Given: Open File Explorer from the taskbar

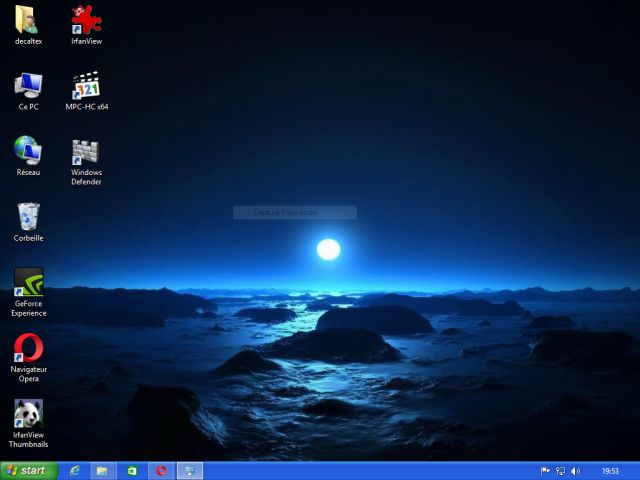Looking at the screenshot, I should coord(102,471).
